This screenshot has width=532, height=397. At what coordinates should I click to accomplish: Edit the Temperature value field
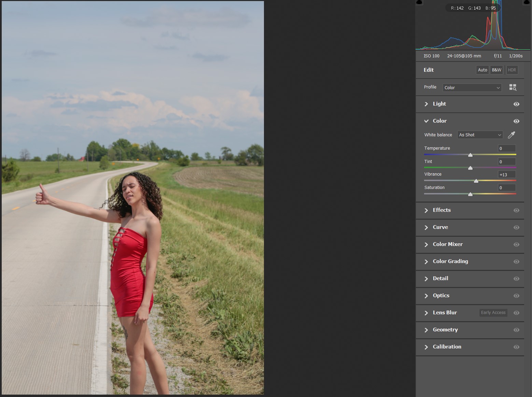[507, 148]
